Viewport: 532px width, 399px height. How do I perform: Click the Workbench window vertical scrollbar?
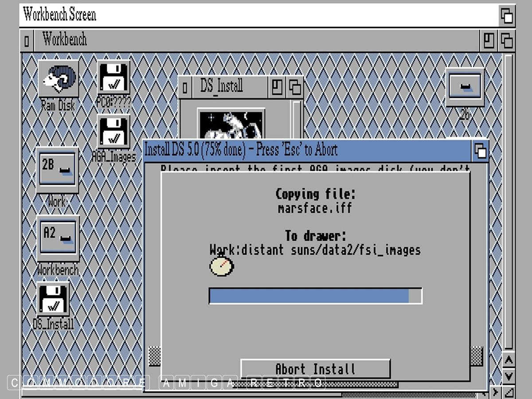pyautogui.click(x=509, y=199)
